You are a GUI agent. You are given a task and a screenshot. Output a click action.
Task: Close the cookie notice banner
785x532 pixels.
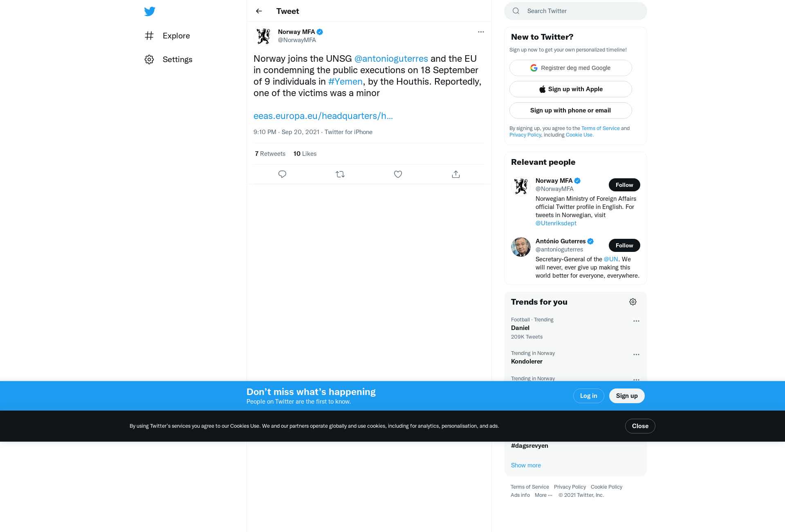click(x=640, y=426)
